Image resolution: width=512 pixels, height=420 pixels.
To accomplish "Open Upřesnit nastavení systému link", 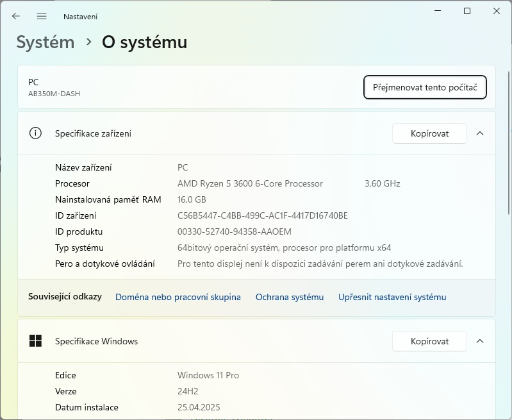I will pos(392,297).
